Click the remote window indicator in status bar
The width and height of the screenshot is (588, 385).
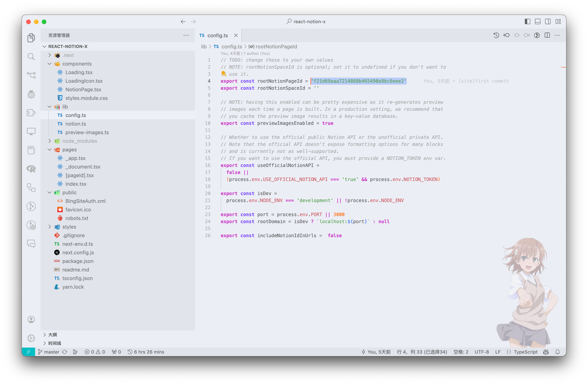click(x=29, y=352)
